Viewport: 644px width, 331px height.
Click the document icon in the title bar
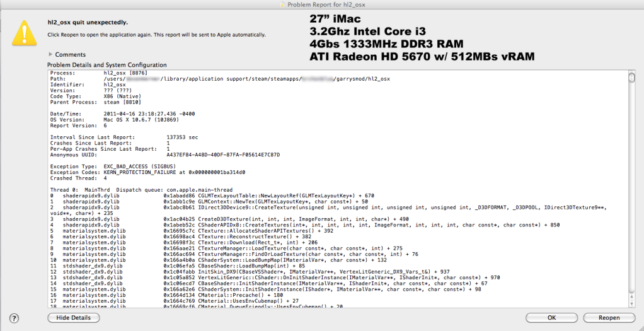[282, 4]
